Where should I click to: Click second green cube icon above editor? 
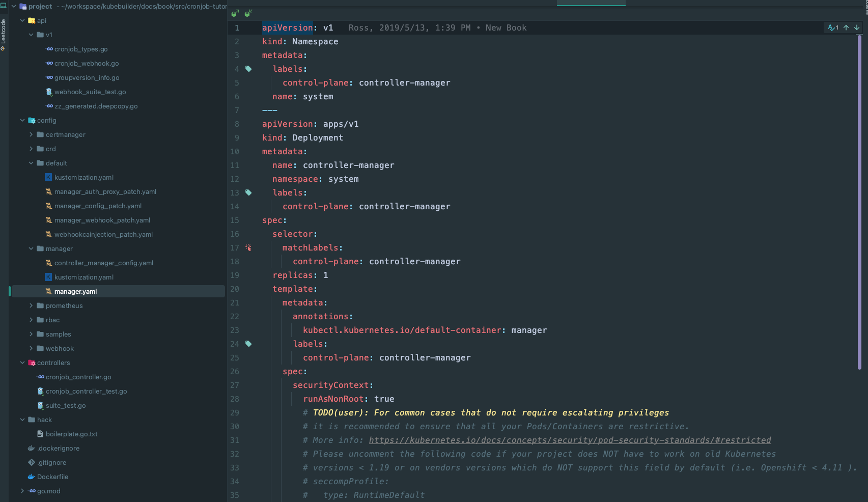coord(248,13)
